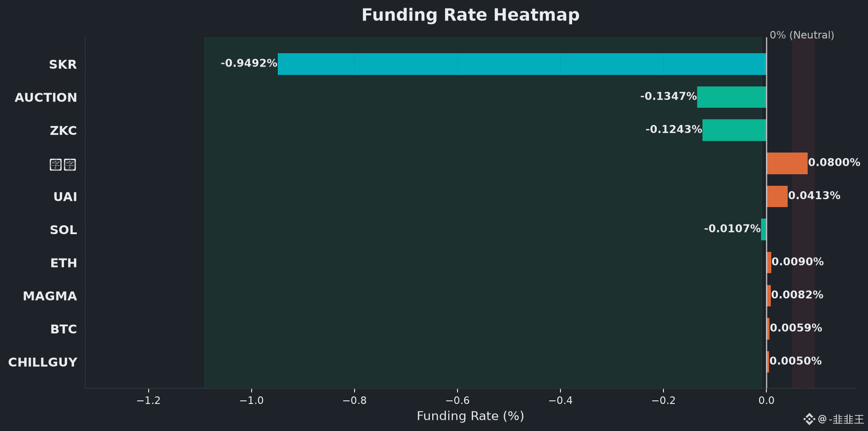
Task: Click the 0.0090% value label
Action: tap(798, 262)
